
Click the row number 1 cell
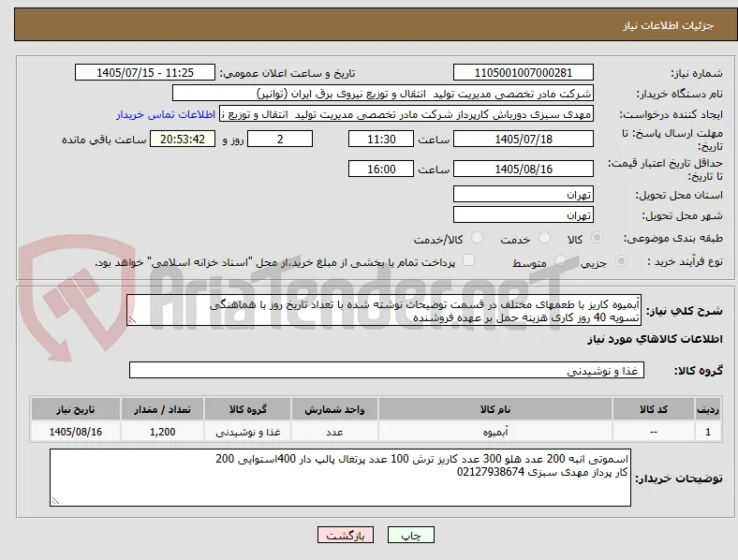(x=708, y=432)
